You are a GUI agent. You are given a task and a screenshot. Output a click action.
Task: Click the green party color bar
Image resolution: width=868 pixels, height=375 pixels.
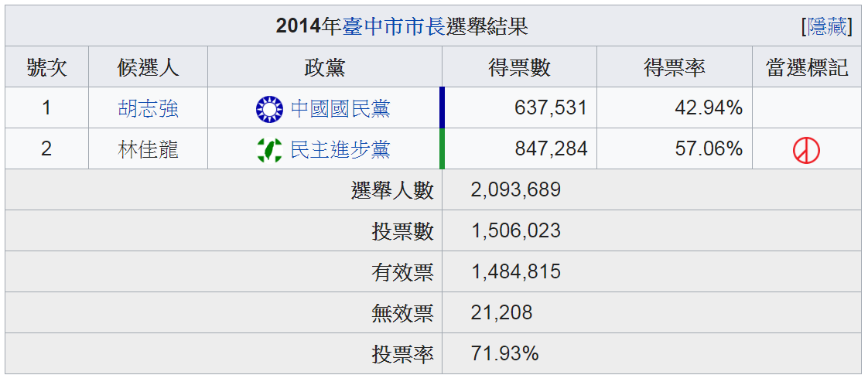tap(442, 148)
